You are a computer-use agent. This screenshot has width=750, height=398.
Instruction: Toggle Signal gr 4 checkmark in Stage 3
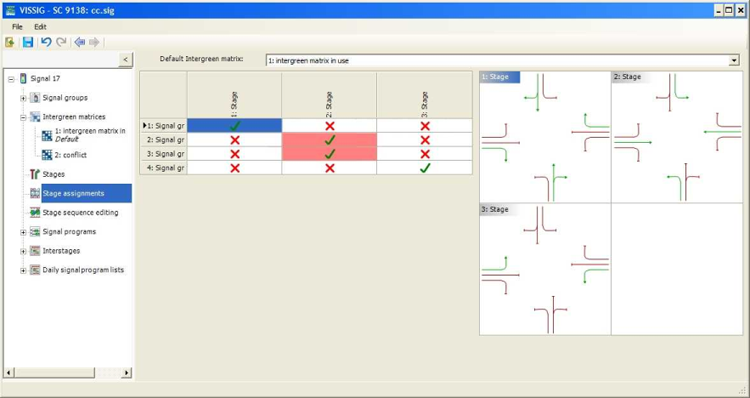425,168
